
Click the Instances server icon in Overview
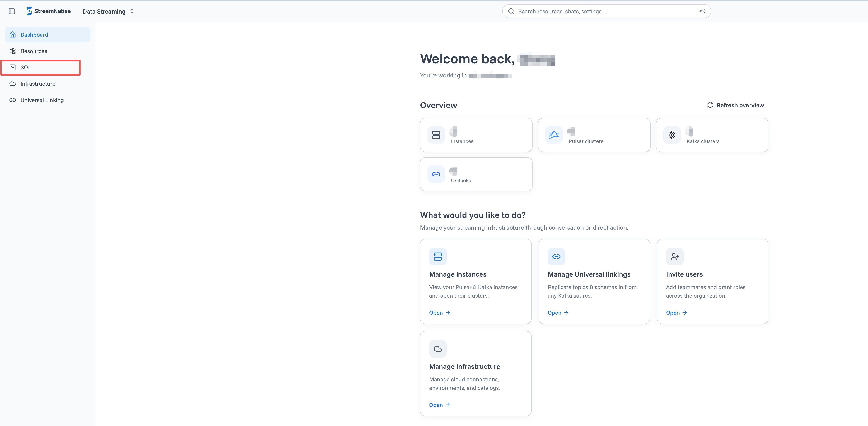(x=436, y=135)
